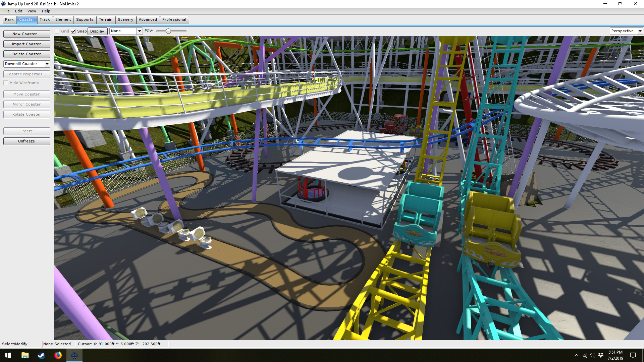Launch Steam from the taskbar

[41, 355]
